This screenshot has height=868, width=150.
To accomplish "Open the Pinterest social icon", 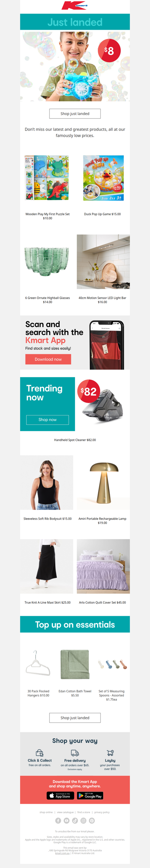I will [92, 821].
